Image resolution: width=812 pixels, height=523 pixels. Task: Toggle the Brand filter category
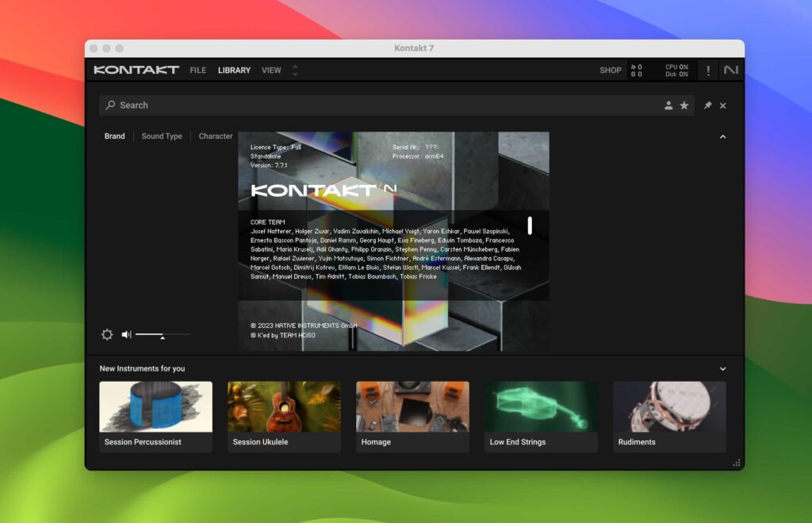coord(113,136)
